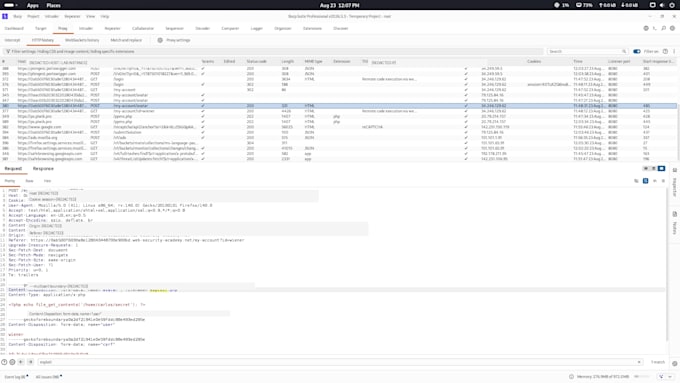
Task: Select top-bottom layout view icon
Action: click(x=654, y=168)
